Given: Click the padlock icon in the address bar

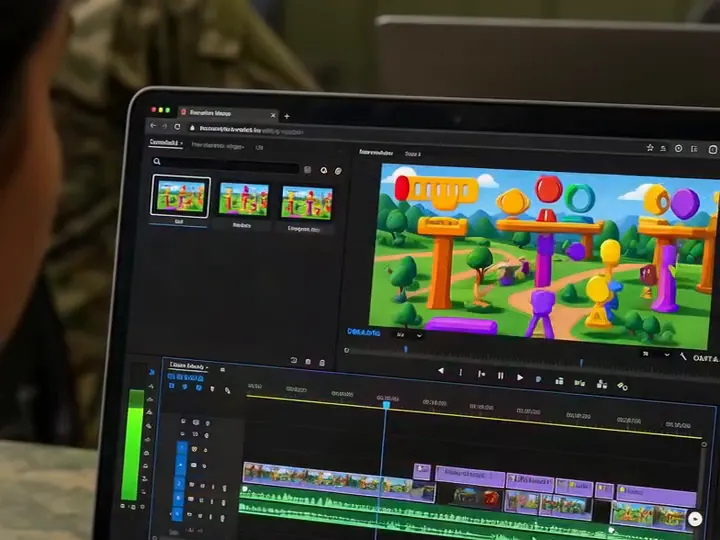Looking at the screenshot, I should tap(192, 128).
